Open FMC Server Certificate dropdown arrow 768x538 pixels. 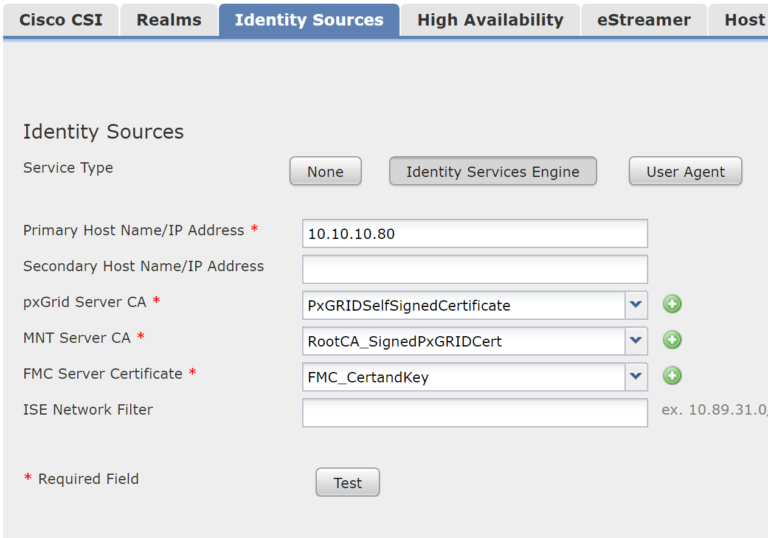(x=636, y=376)
